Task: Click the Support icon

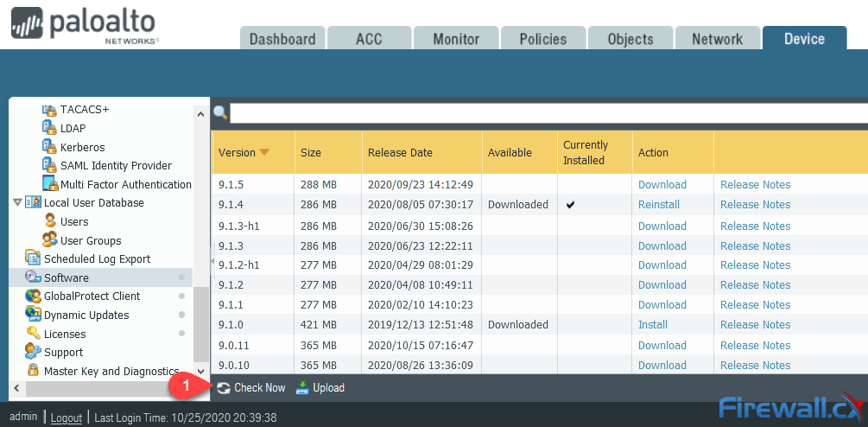Action: point(33,353)
